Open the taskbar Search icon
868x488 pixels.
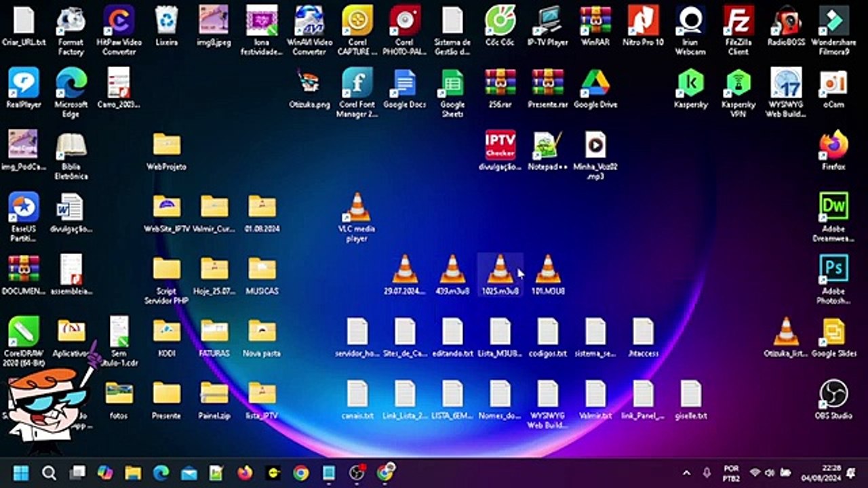[49, 472]
